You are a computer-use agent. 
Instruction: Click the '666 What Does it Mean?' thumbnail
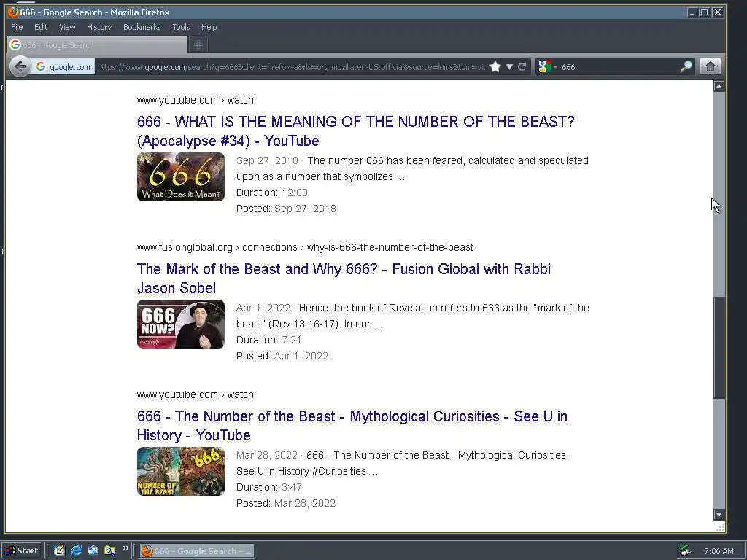click(181, 176)
